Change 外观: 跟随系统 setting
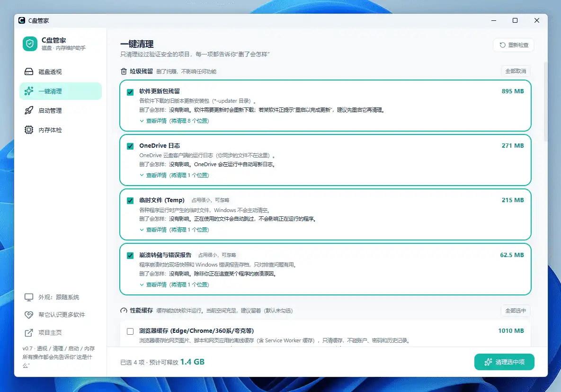This screenshot has width=561, height=392. 61,297
